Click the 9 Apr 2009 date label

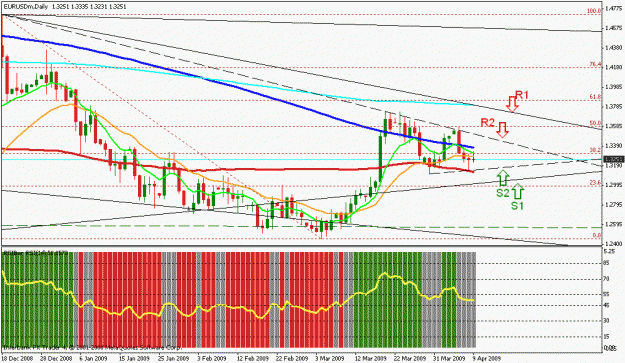click(486, 358)
